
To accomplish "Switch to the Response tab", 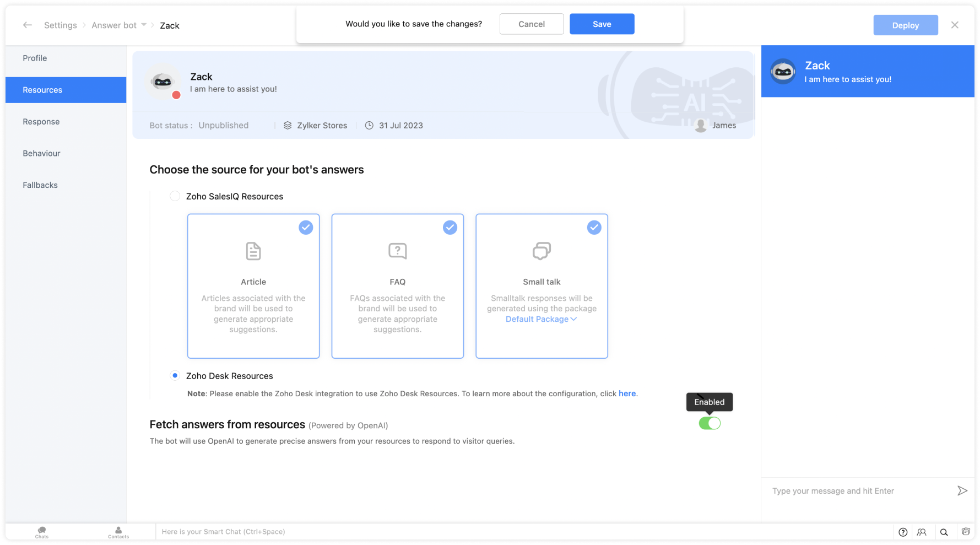I will tap(66, 122).
